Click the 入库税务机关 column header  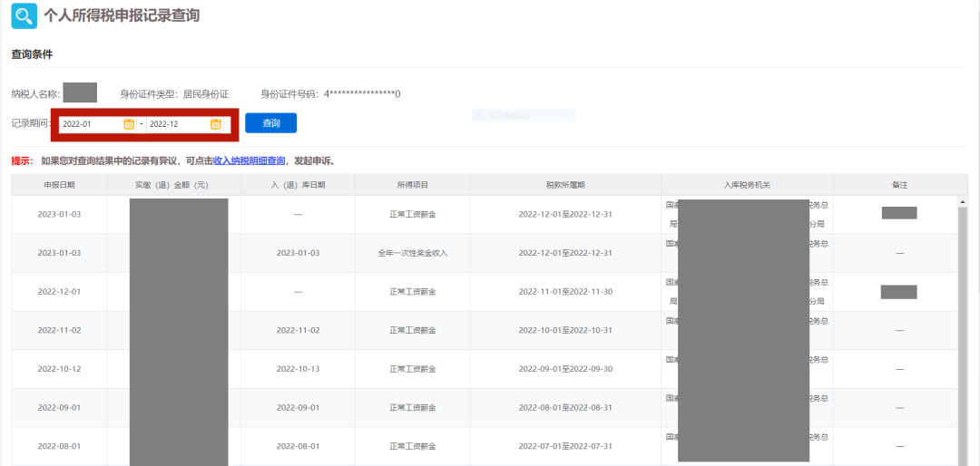pos(747,185)
